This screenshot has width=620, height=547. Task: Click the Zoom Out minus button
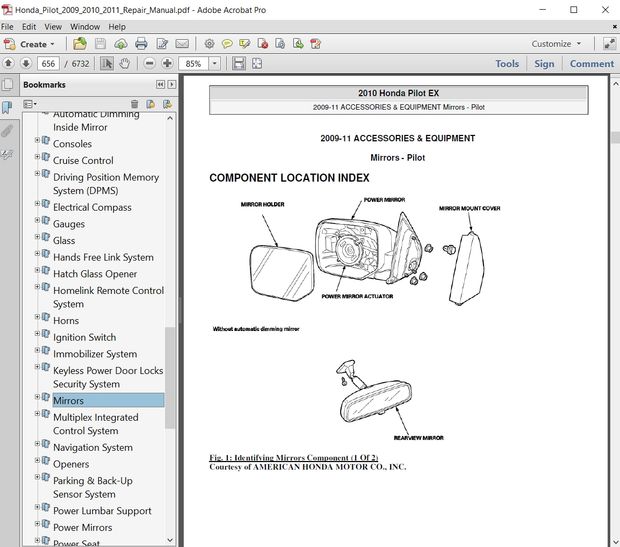pyautogui.click(x=149, y=63)
